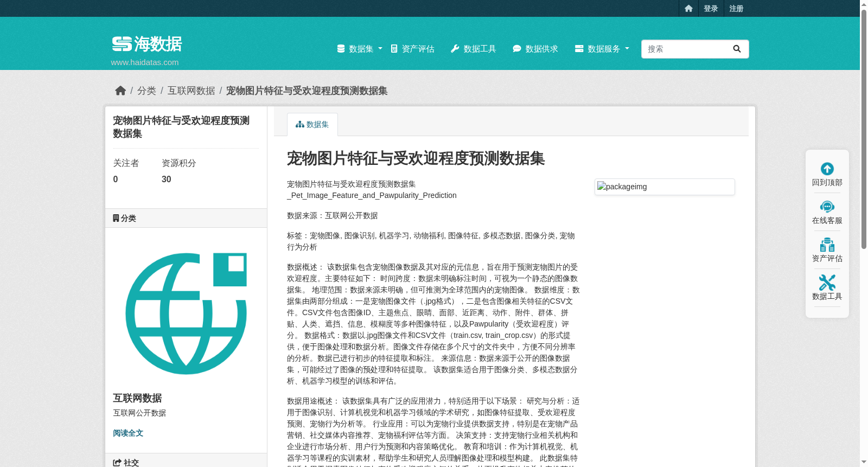Open the 数据工具 navigation menu item
Screen dimensions: 868x467
point(474,49)
